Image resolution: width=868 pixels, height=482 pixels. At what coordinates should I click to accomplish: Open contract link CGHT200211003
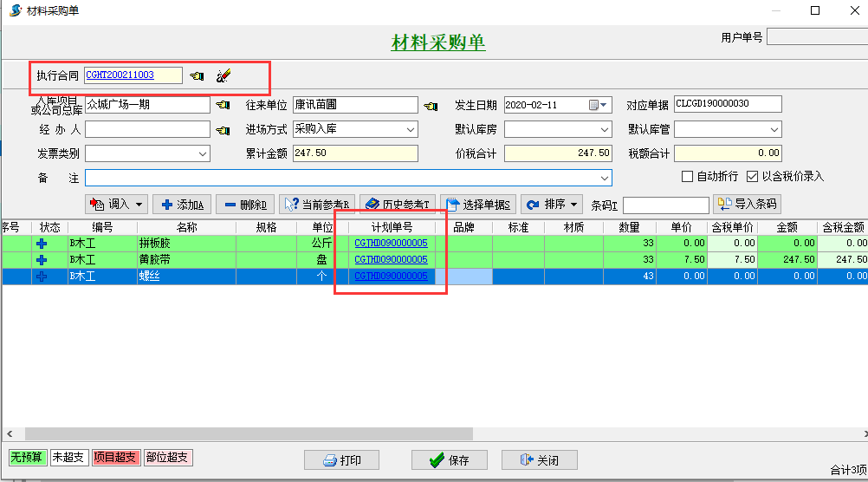(x=120, y=75)
